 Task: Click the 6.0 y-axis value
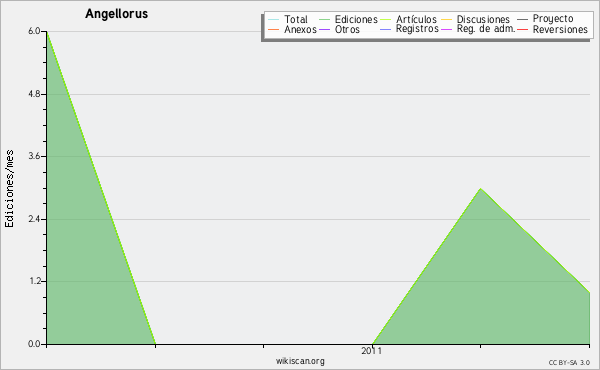[x=34, y=31]
